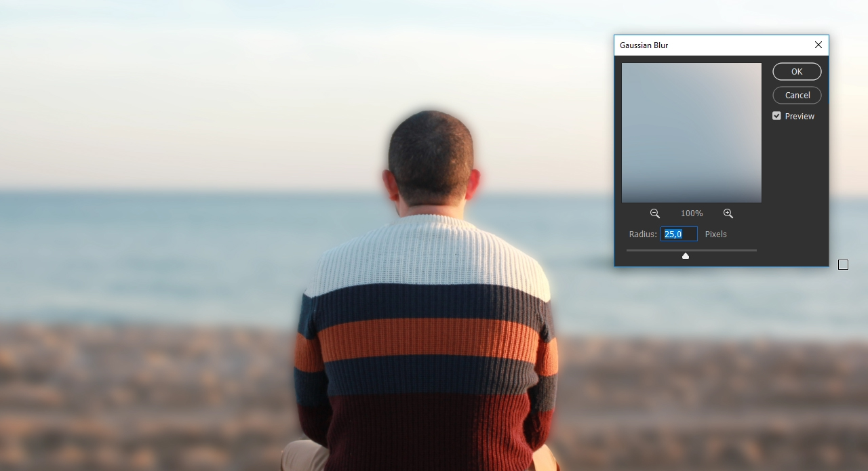Click the Radius slider handle
The image size is (868, 471).
[686, 255]
